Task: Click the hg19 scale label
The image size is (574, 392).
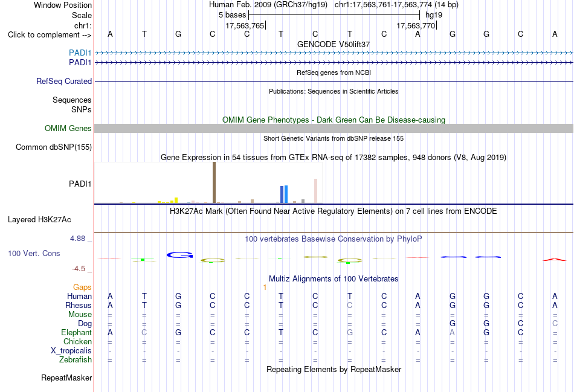Action: pos(434,15)
